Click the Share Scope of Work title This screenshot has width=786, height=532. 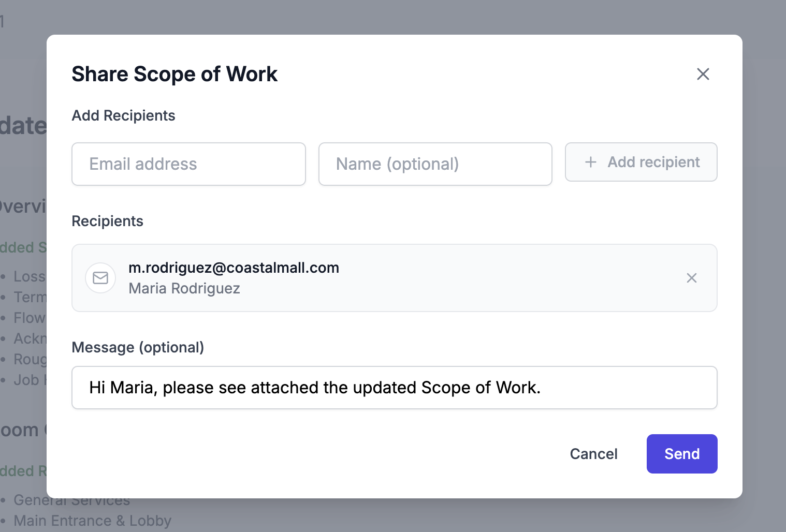[174, 74]
